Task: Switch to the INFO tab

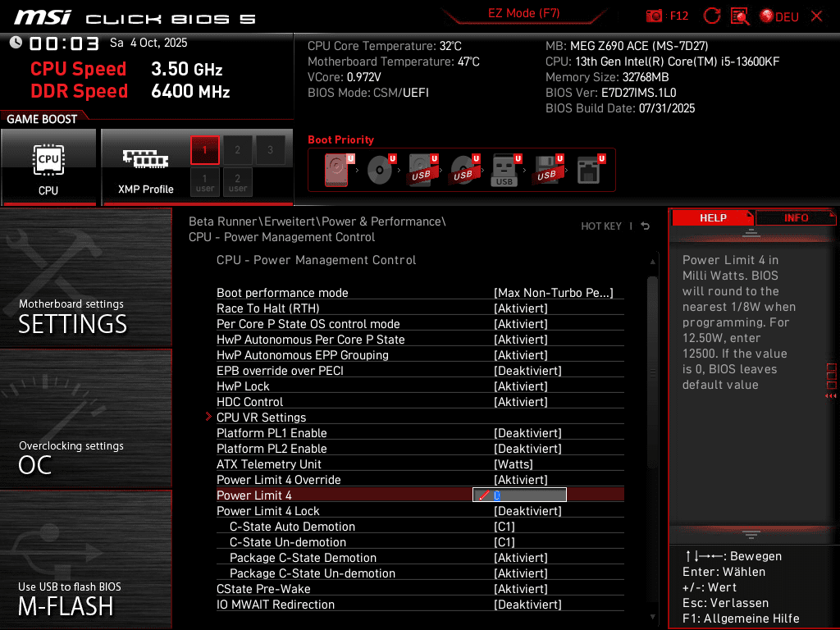Action: [796, 218]
